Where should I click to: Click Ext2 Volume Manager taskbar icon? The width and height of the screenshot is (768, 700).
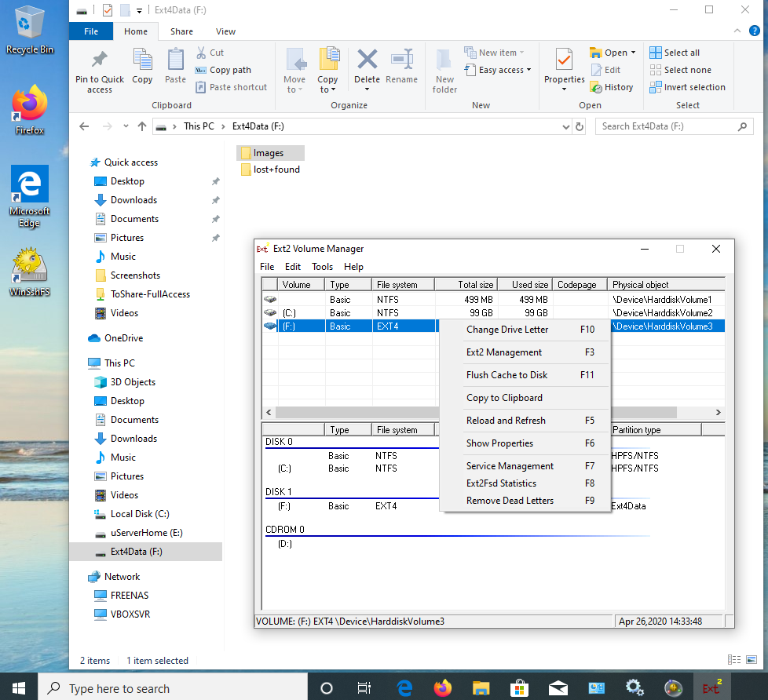pos(712,687)
